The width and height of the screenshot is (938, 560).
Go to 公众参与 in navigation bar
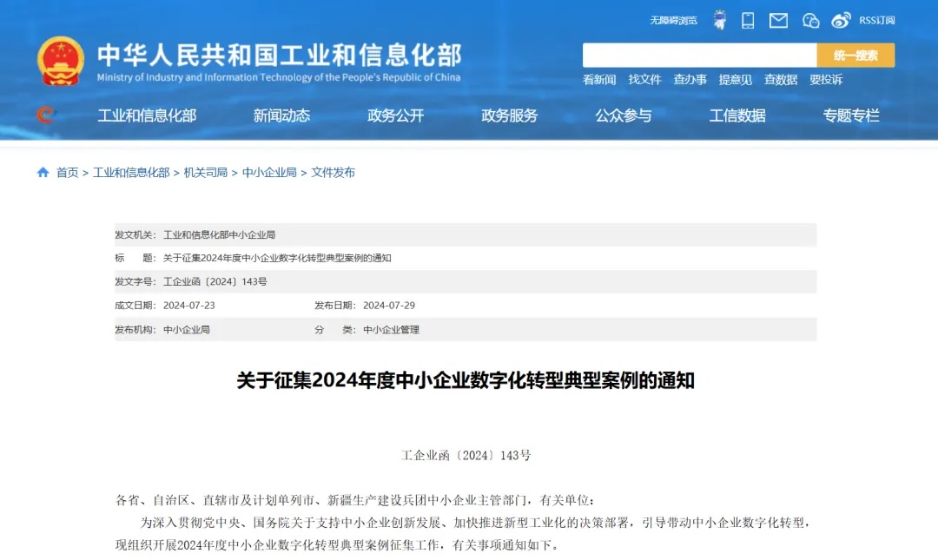point(623,115)
